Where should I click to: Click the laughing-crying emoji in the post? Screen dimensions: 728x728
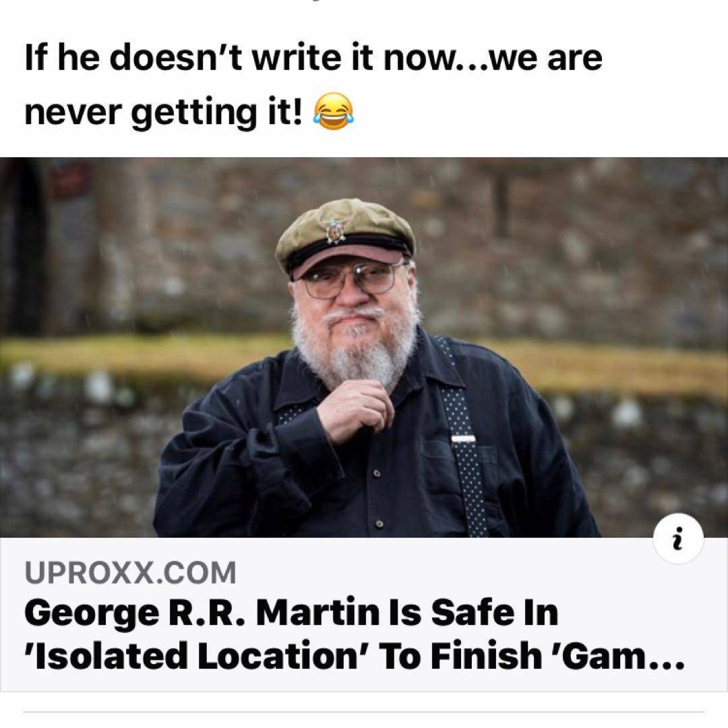(x=334, y=111)
